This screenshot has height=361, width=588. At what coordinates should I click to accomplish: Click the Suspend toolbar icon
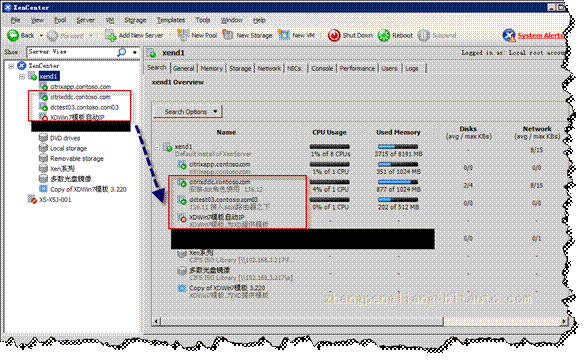coord(424,36)
